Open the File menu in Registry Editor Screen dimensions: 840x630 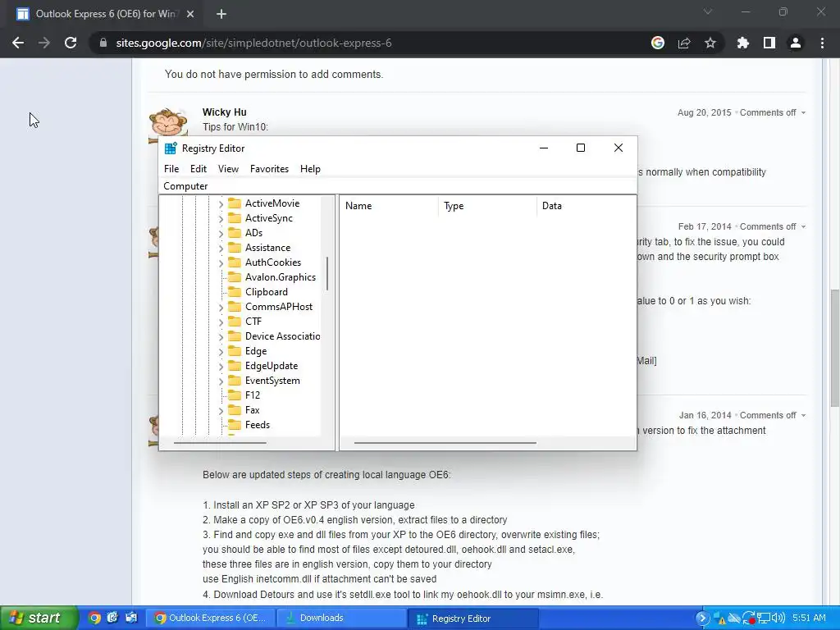pyautogui.click(x=171, y=169)
